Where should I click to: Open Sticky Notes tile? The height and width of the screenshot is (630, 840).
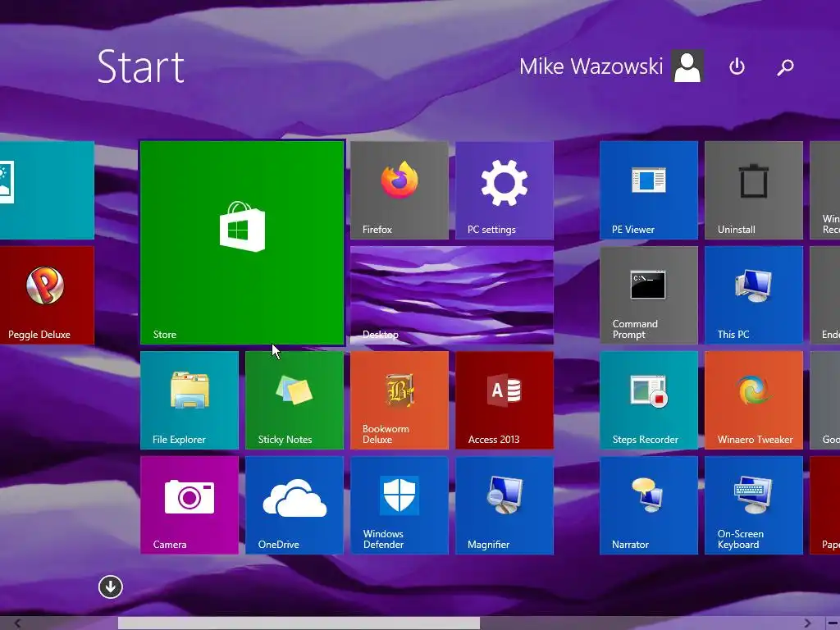tap(294, 400)
